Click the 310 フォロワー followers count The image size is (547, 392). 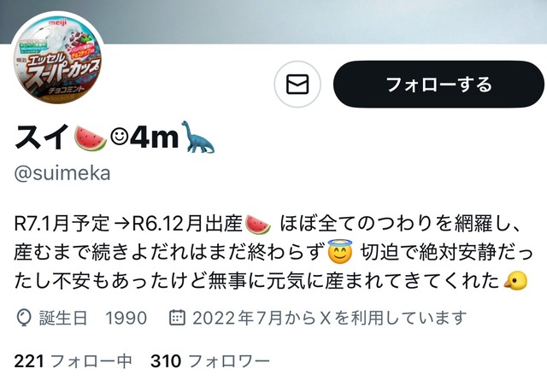tap(210, 361)
